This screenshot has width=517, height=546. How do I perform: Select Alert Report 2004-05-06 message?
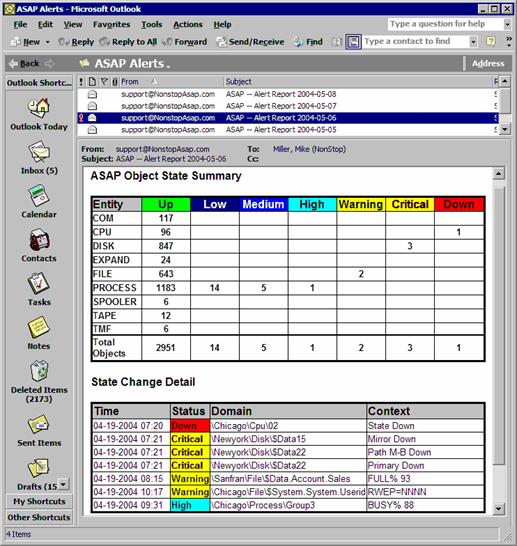tap(288, 118)
